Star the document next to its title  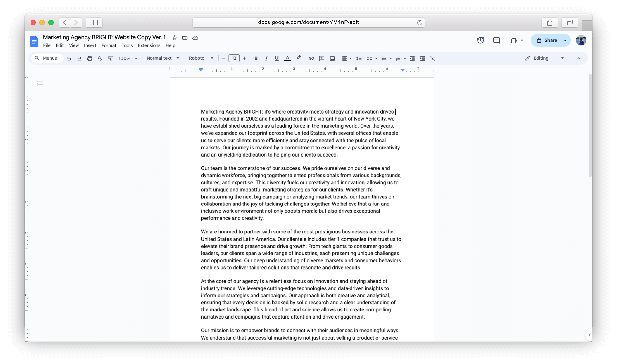(174, 37)
